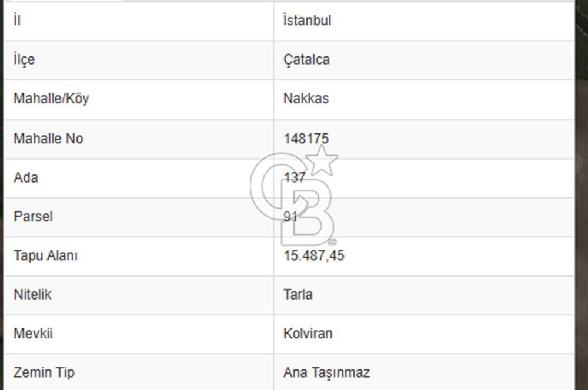Select the İlçe label cell
Screen dimensions: 588x390
24,60
